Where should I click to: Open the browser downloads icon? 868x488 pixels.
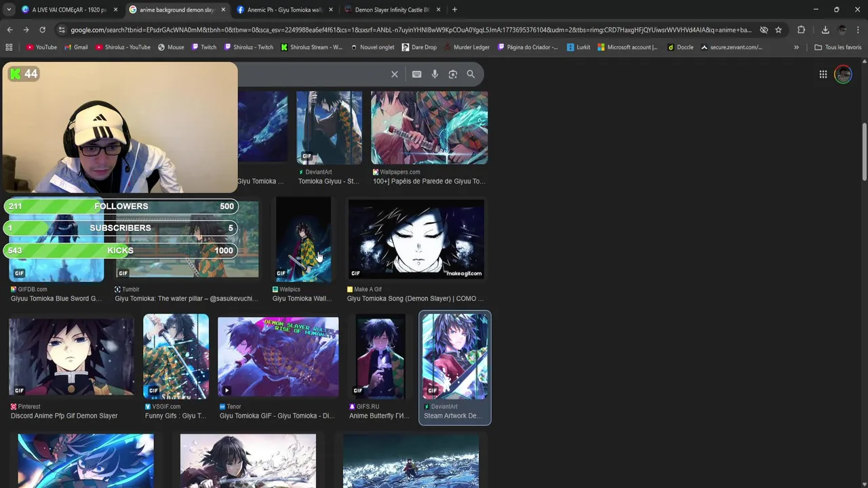point(825,30)
